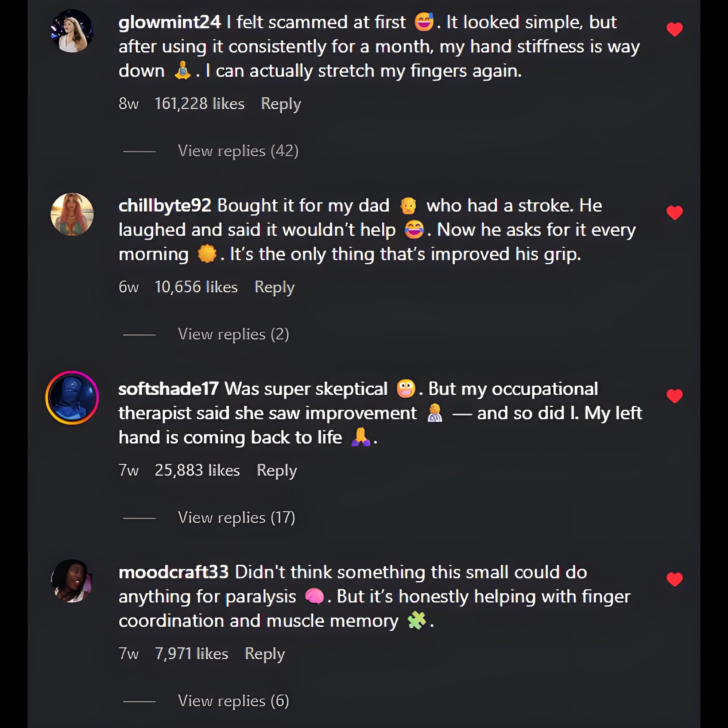Expand View replies (2) under chillbyte92
This screenshot has width=728, height=728.
point(233,334)
